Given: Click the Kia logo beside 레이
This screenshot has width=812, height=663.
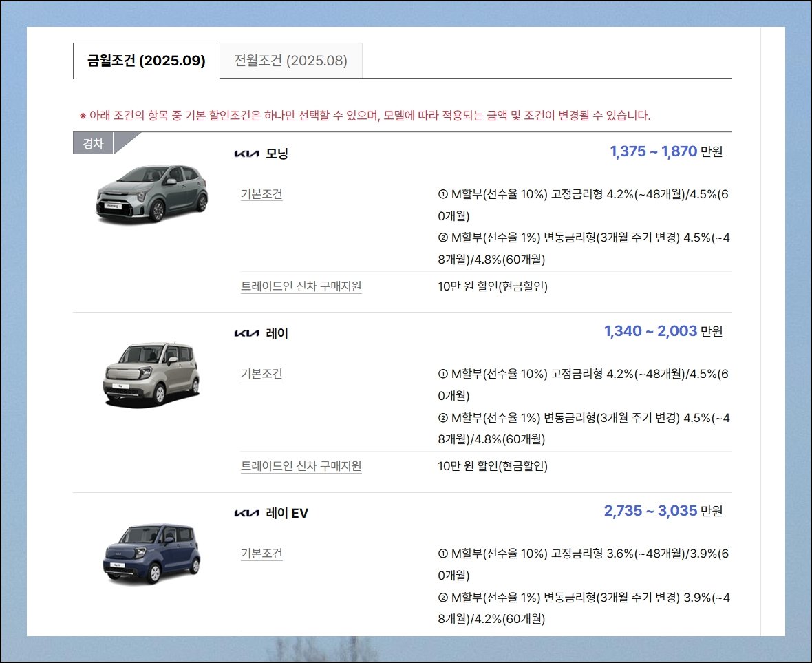Looking at the screenshot, I should [x=246, y=333].
